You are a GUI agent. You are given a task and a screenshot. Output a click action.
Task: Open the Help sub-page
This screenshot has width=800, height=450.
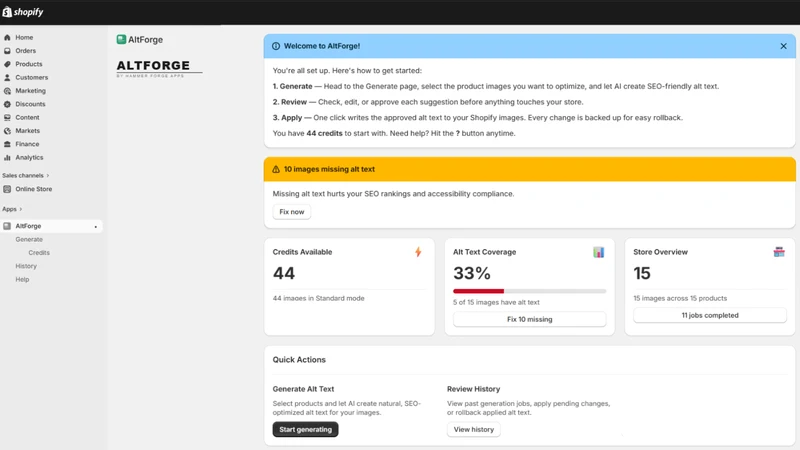click(22, 279)
